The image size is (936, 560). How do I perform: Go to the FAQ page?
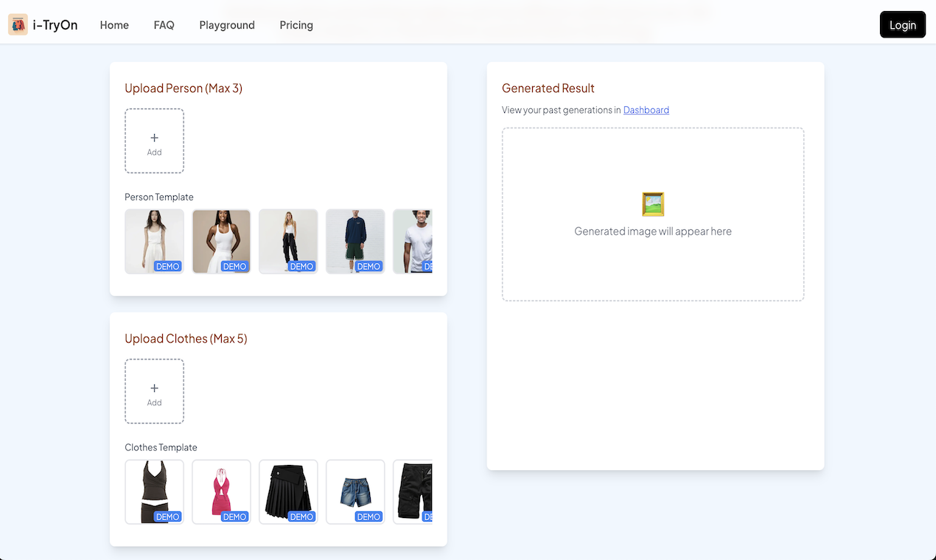(164, 25)
